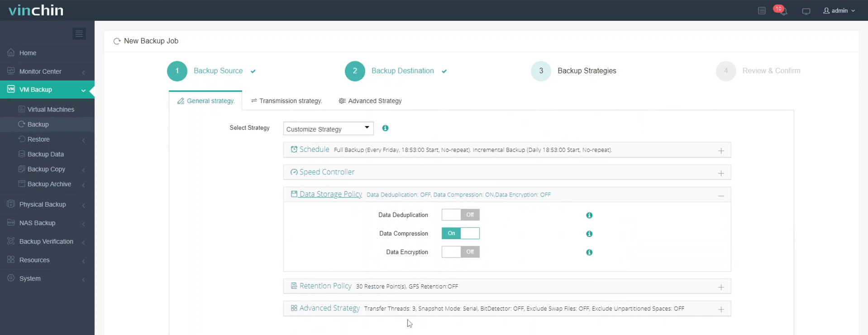Collapse Data Storage Policy with minus sign

pos(721,196)
